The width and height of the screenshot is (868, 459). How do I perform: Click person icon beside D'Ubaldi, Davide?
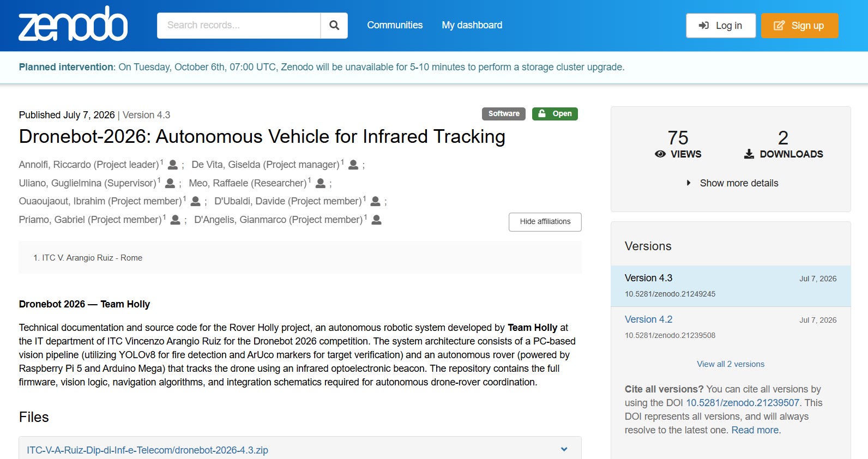pos(375,201)
